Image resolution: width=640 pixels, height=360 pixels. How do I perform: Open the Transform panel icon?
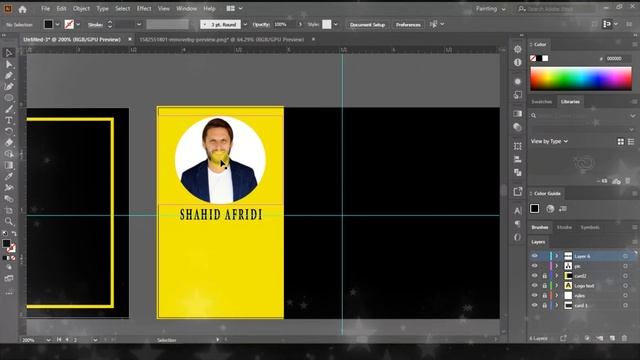(518, 146)
